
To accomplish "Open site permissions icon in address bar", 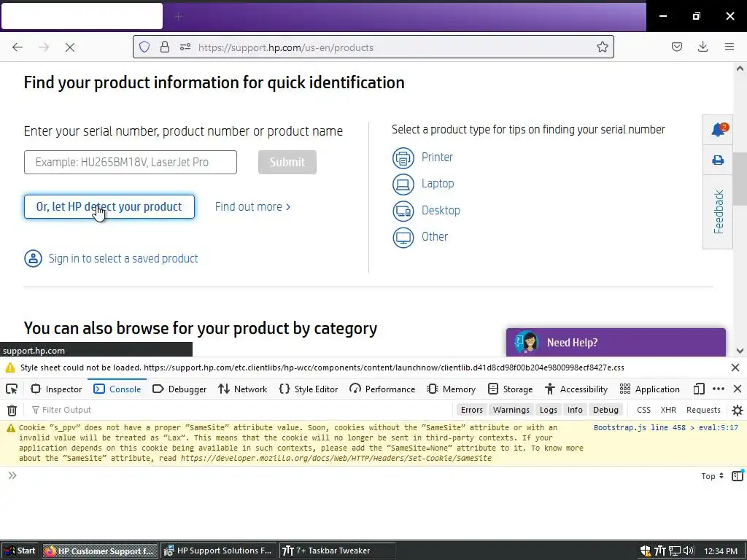I will [185, 47].
